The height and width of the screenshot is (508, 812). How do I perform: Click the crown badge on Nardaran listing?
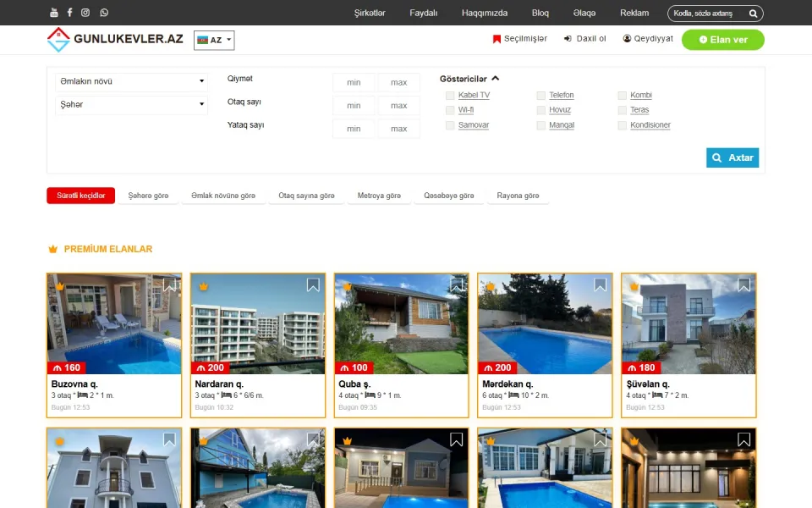(x=204, y=286)
